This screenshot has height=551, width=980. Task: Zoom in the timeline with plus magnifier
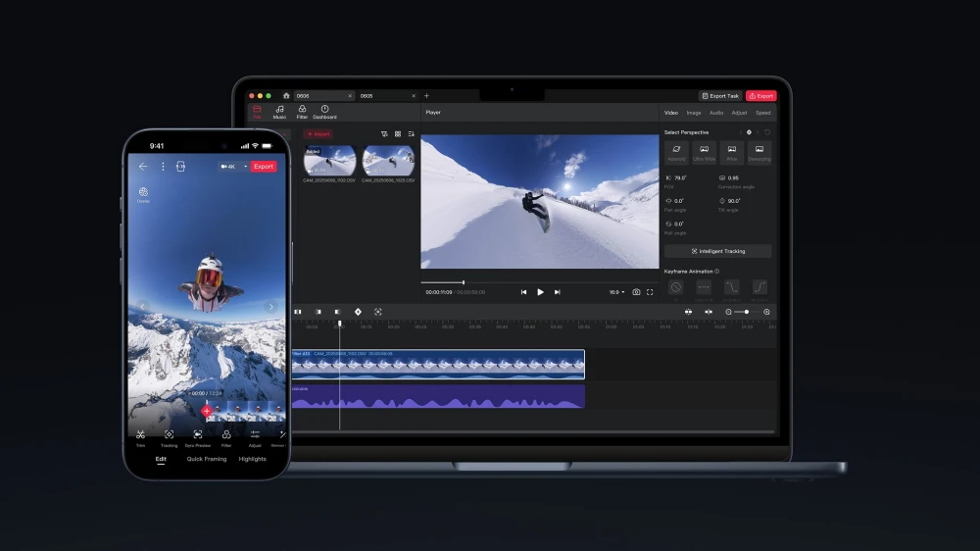[767, 312]
